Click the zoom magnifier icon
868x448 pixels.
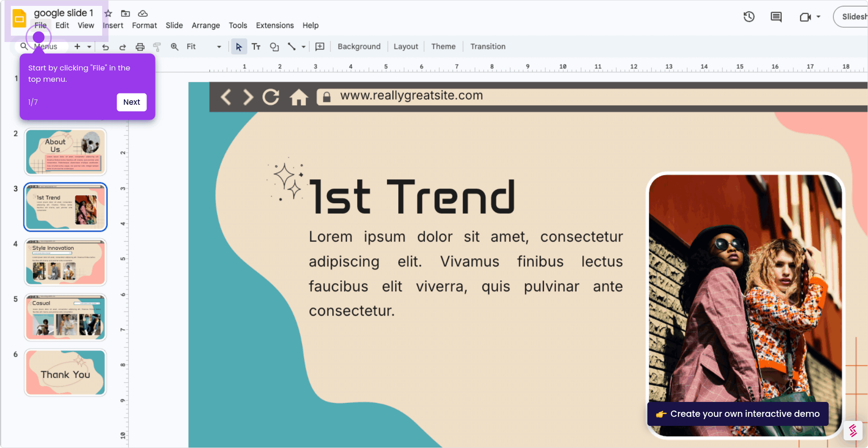(175, 47)
